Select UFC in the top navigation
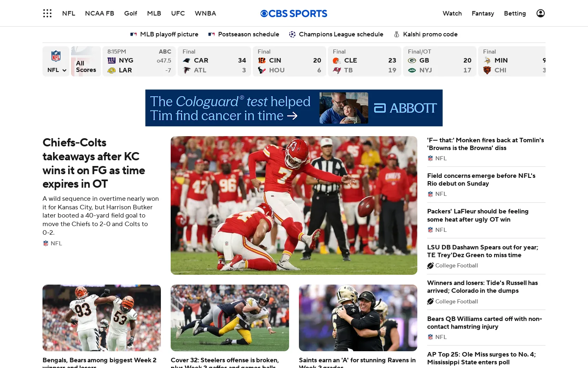The height and width of the screenshot is (368, 588). click(x=178, y=13)
